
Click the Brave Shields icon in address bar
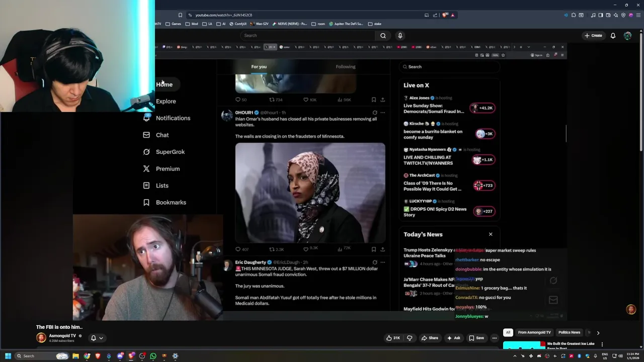pyautogui.click(x=445, y=15)
